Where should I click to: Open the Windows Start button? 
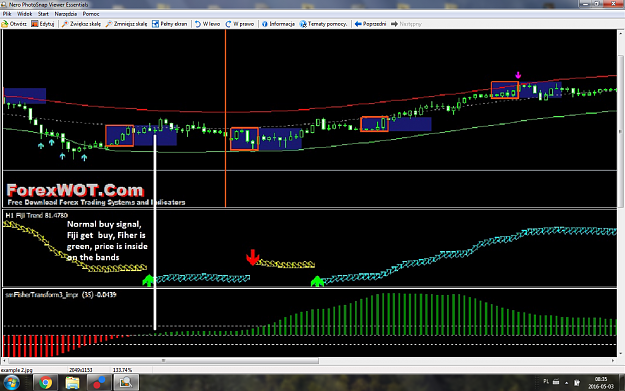(x=11, y=383)
